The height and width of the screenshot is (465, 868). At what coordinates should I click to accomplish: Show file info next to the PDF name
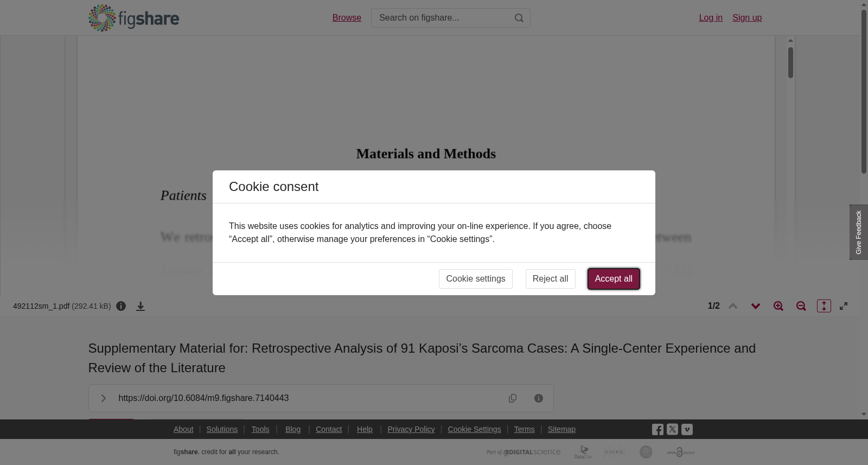121,306
